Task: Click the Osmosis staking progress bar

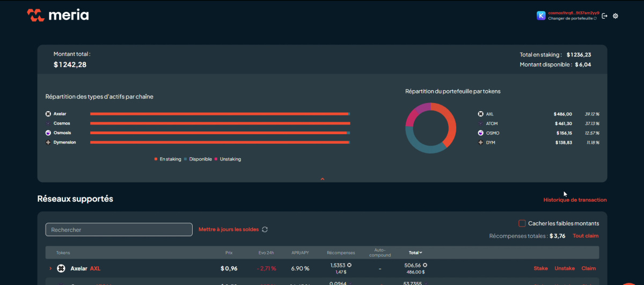Action: (220, 133)
